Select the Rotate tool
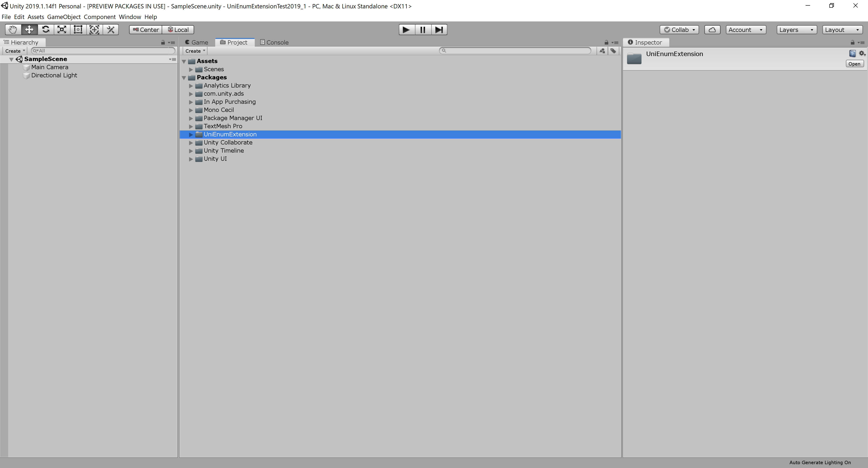This screenshot has height=468, width=868. 45,30
